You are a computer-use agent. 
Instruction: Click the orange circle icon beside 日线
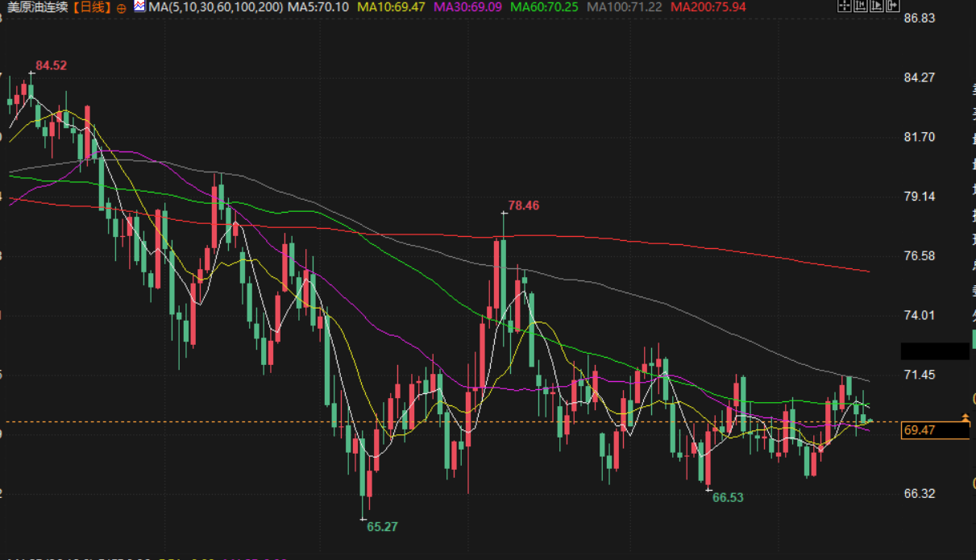[x=121, y=7]
